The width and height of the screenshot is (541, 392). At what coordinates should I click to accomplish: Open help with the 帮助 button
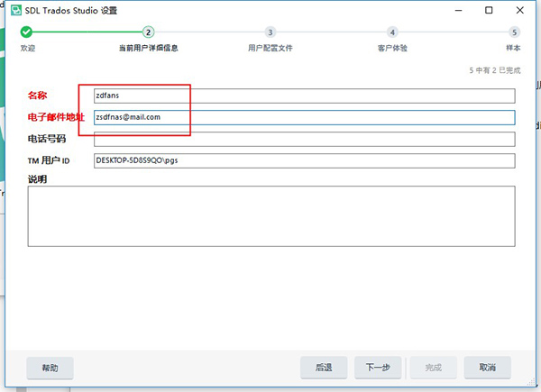point(50,368)
